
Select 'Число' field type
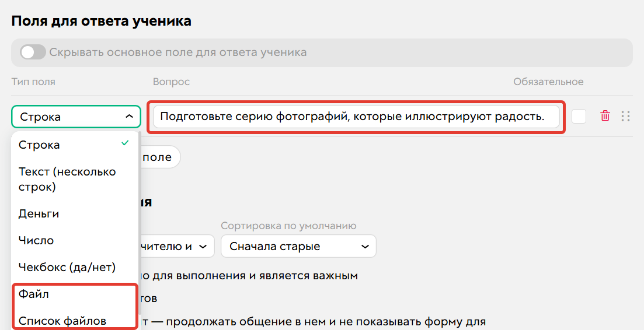[x=74, y=240]
